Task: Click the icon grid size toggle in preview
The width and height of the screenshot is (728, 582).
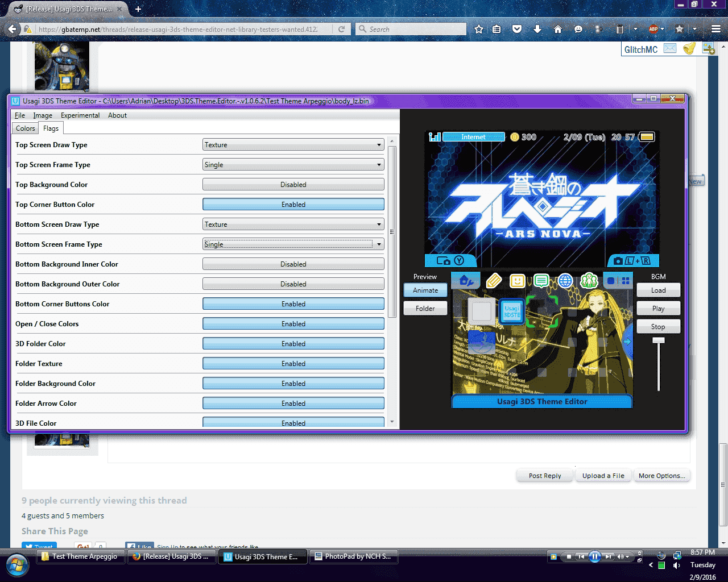Action: pyautogui.click(x=619, y=280)
